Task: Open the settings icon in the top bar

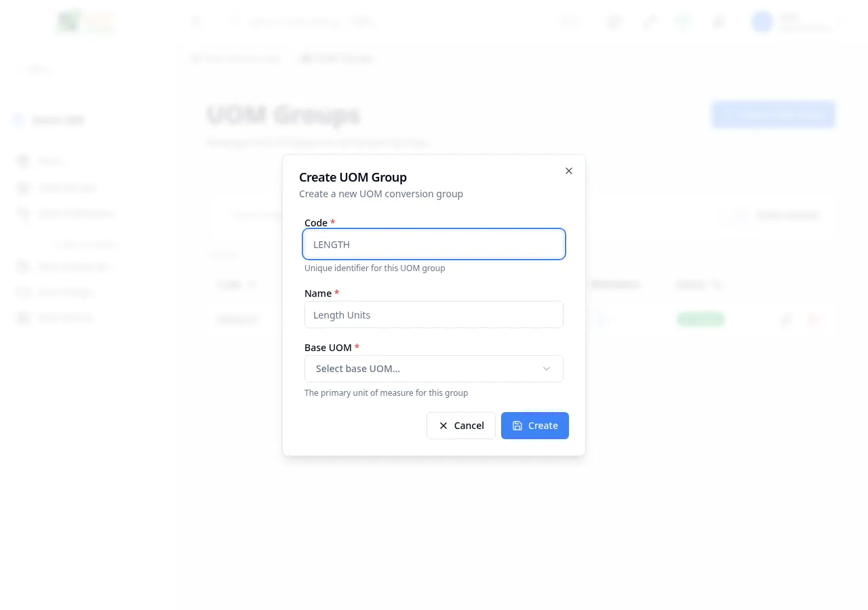Action: click(x=718, y=22)
